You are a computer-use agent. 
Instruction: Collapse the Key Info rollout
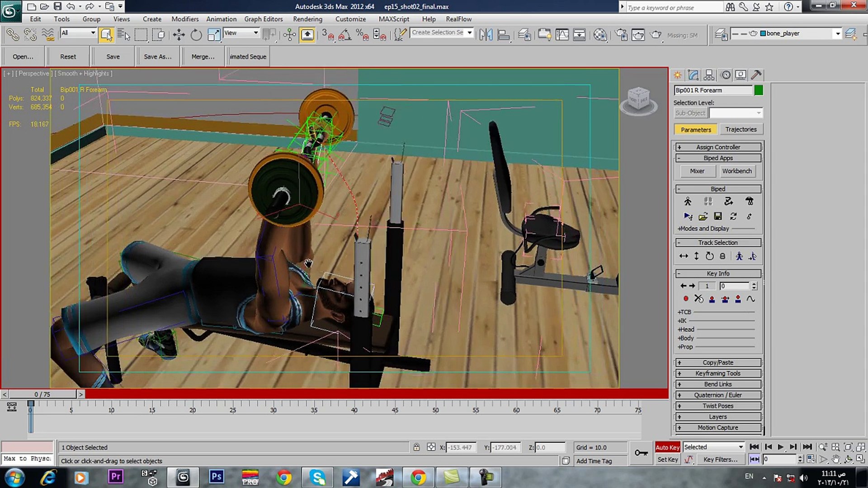click(718, 273)
